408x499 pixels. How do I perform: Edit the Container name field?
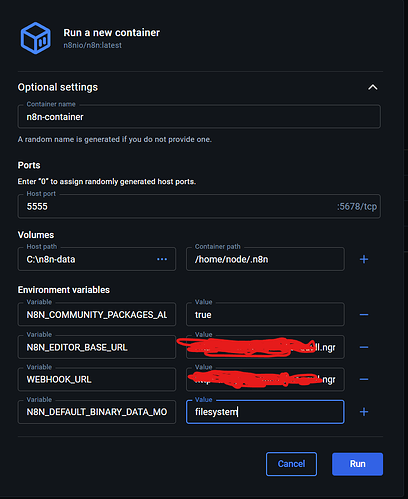[199, 117]
